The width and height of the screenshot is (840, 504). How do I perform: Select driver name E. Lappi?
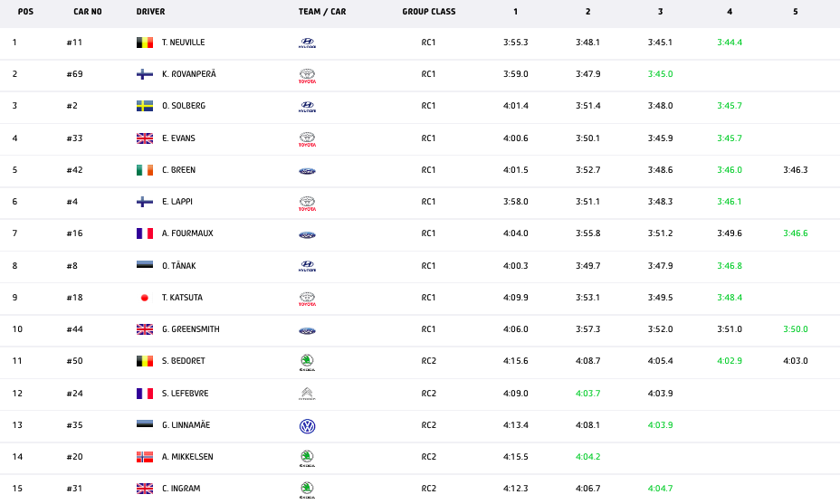pyautogui.click(x=177, y=202)
